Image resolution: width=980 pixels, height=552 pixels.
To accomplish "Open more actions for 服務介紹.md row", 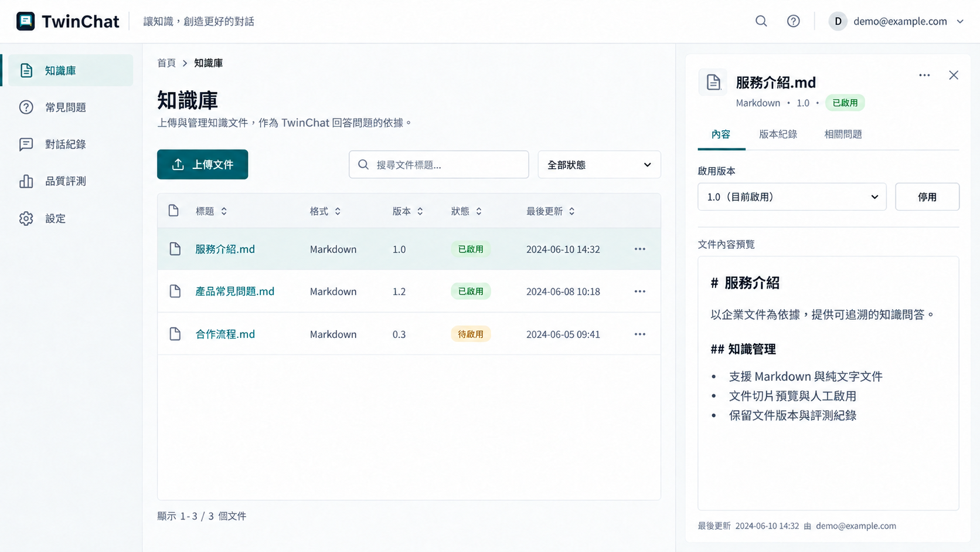I will (639, 249).
